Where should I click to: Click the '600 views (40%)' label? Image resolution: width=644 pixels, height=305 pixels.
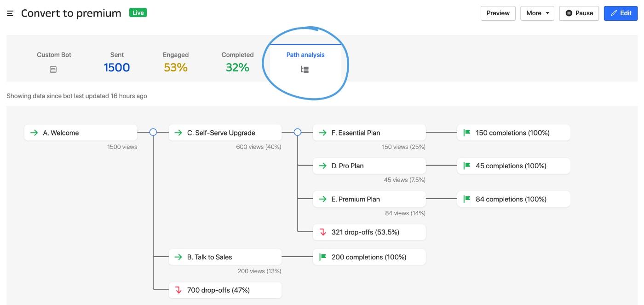click(259, 147)
